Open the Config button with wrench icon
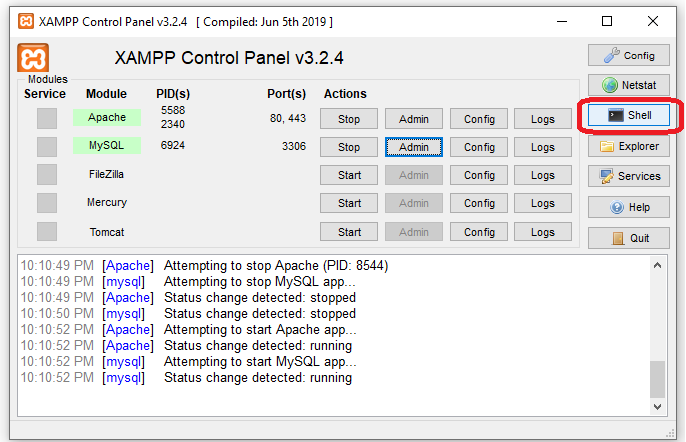Viewport: 686px width, 442px height. tap(629, 55)
